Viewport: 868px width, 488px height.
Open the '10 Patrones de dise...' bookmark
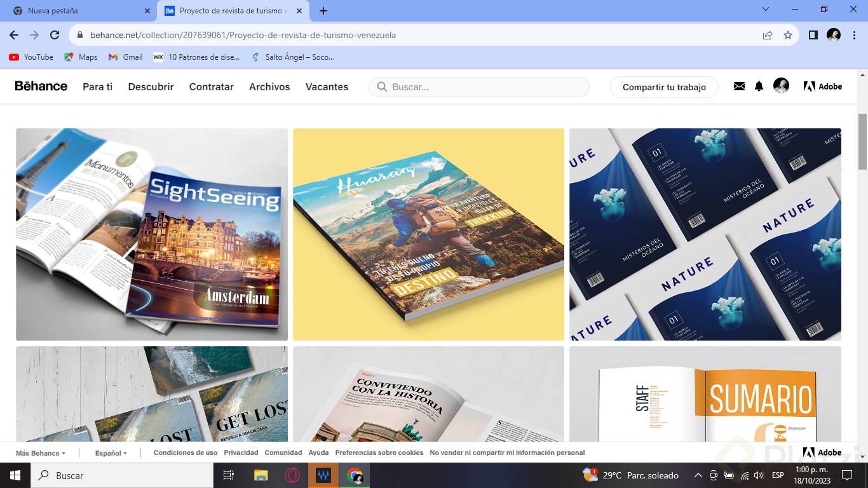tap(196, 57)
